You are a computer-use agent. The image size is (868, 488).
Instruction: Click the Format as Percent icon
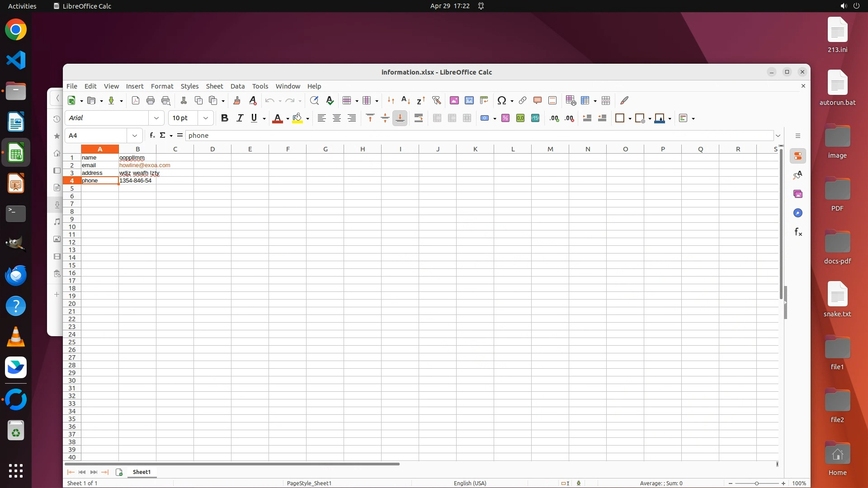coord(505,118)
